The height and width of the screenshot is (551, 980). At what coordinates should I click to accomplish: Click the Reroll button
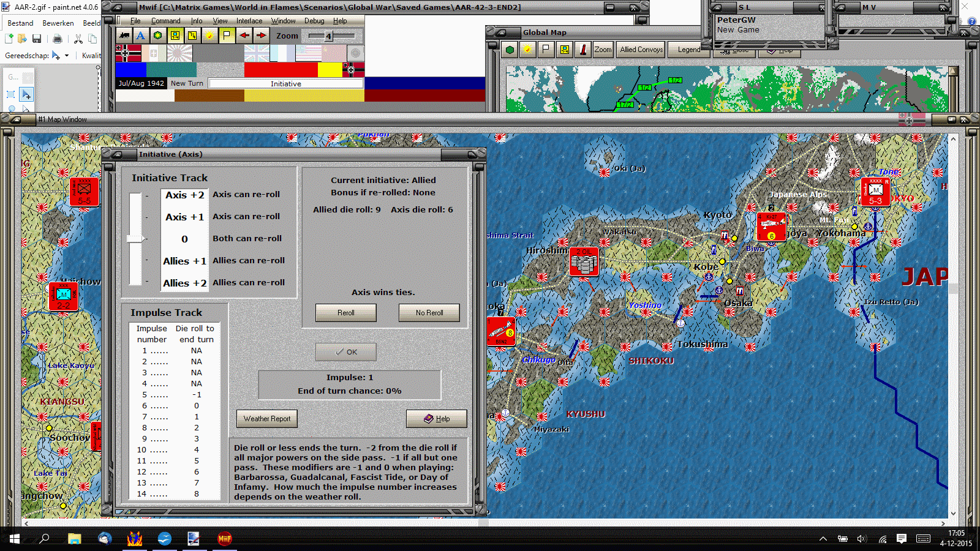coord(346,313)
